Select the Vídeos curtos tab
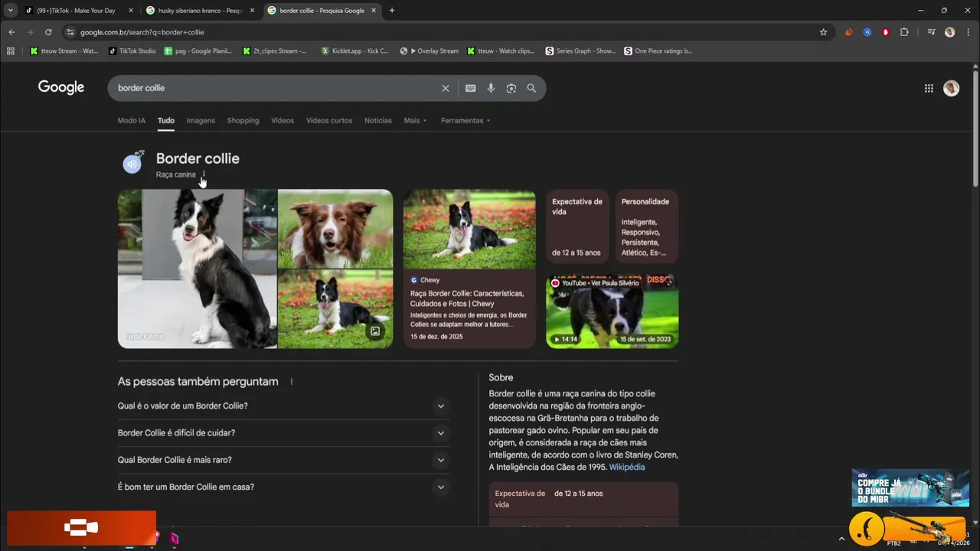 point(329,120)
